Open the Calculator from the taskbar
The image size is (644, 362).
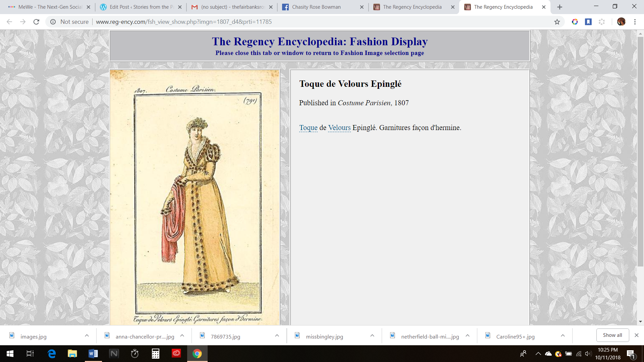click(155, 354)
